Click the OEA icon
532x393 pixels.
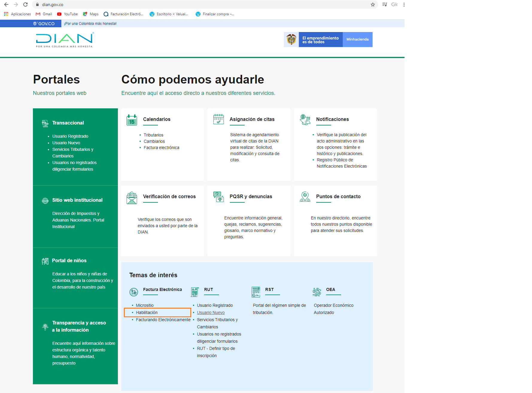tap(317, 292)
